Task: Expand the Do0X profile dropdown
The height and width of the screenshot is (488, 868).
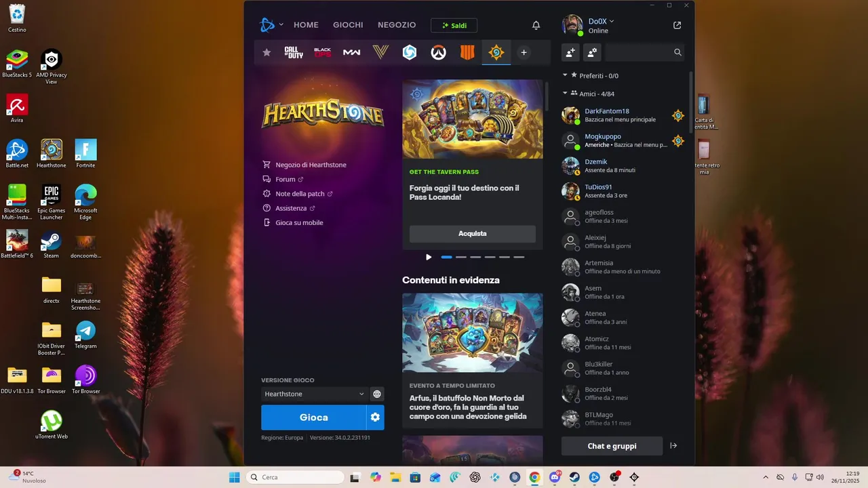Action: [612, 22]
